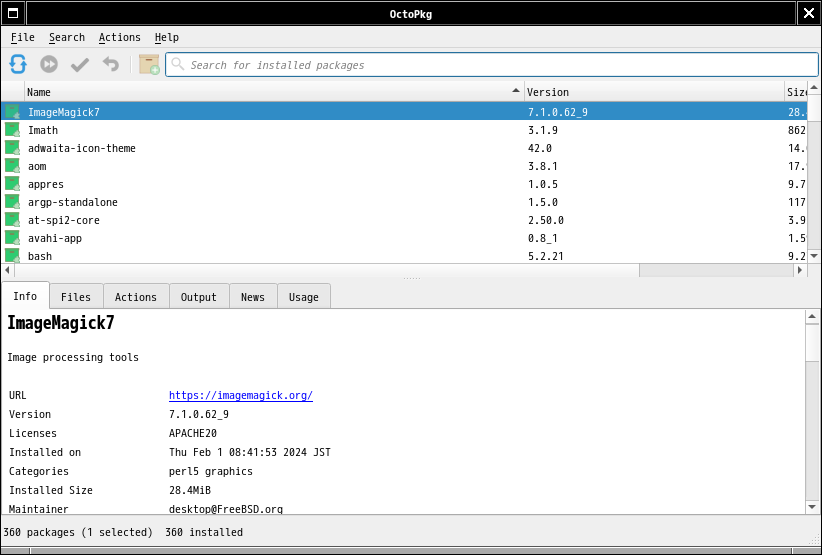Click version 5.2.21 in bash row
The width and height of the screenshot is (822, 555).
pyautogui.click(x=545, y=256)
